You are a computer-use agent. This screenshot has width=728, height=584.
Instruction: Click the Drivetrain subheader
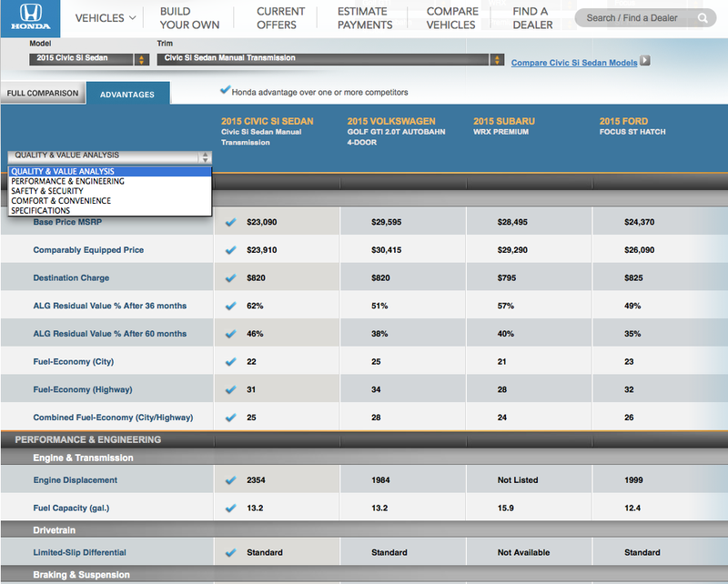[x=54, y=530]
